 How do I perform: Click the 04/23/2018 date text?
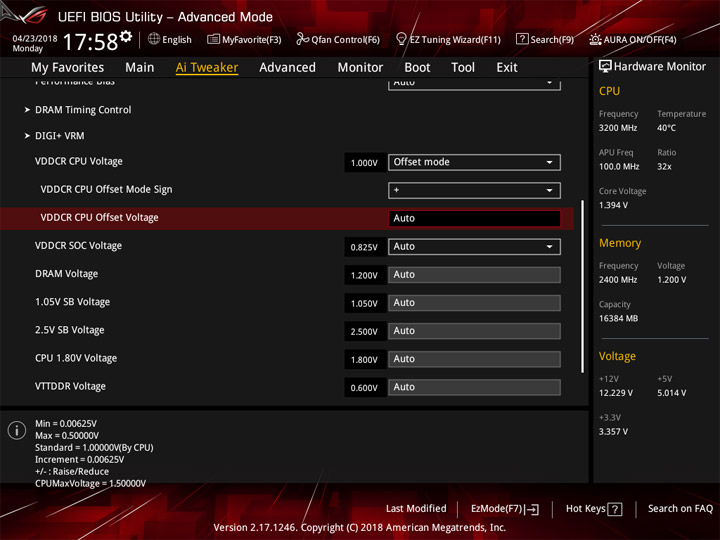coord(34,38)
